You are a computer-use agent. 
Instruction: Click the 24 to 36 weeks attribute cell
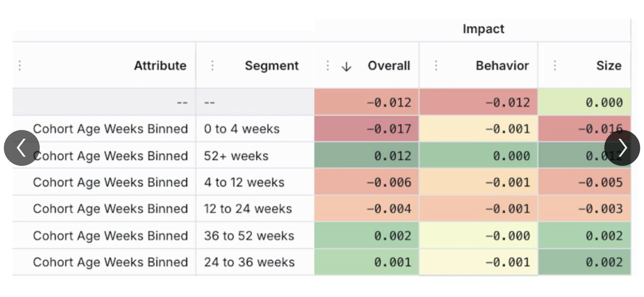pyautogui.click(x=110, y=262)
